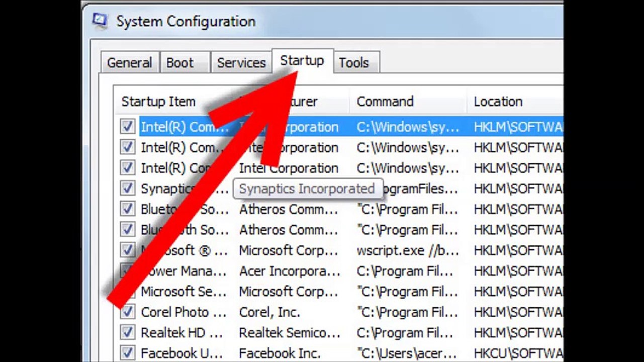Click Microsoft Corp... in the Microsoft Se... row

click(289, 292)
